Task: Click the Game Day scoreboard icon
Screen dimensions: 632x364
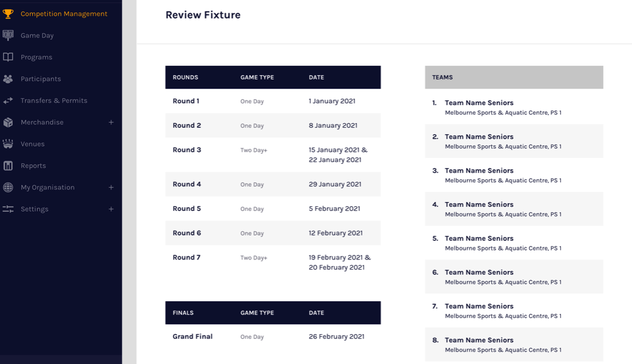Action: [8, 35]
